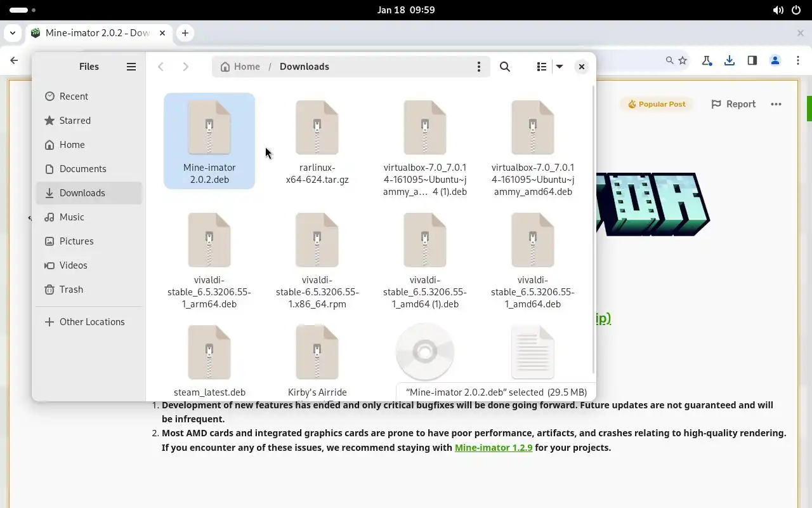Open Documents in the sidebar

(x=89, y=169)
